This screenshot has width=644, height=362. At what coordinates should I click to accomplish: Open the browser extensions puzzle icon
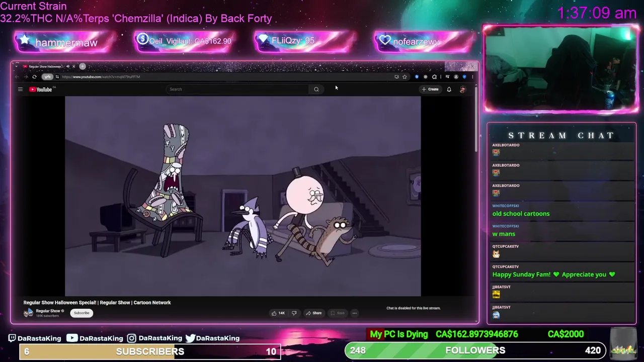point(434,77)
